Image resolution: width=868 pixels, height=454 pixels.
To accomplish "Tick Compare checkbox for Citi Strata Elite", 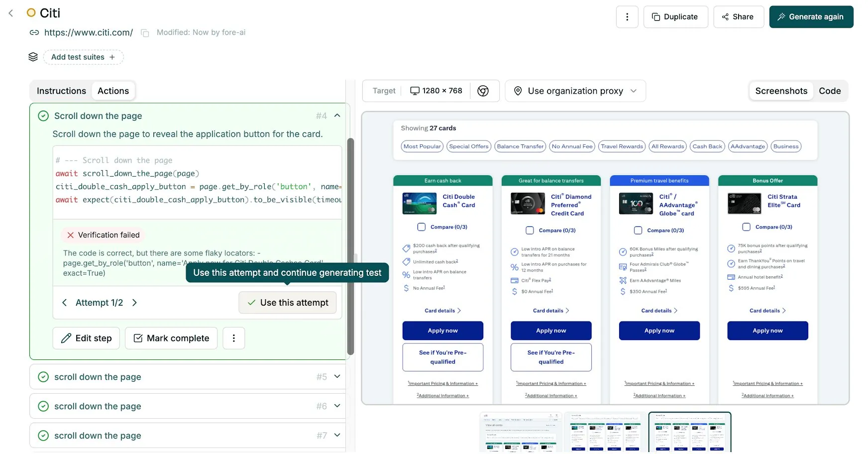I will [x=747, y=227].
